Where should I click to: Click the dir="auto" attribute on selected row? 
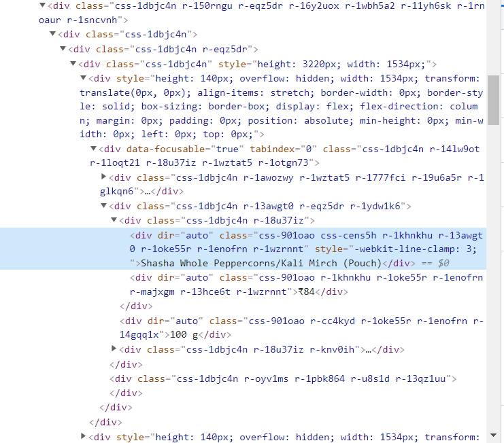click(x=185, y=235)
